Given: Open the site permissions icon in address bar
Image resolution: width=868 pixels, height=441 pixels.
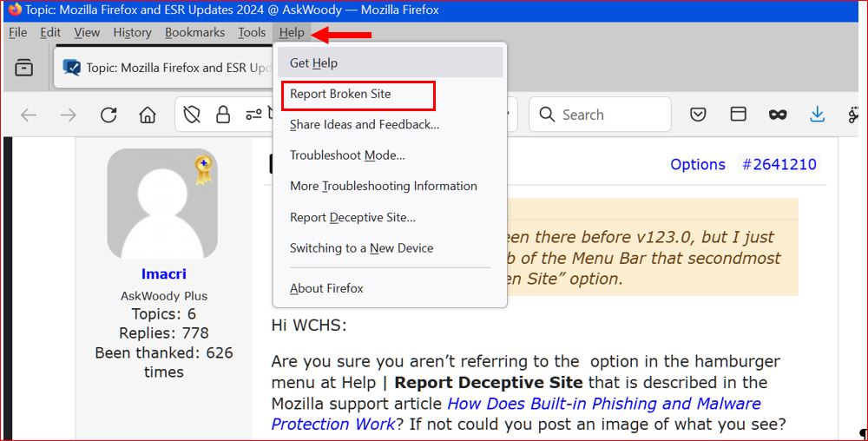Looking at the screenshot, I should tap(253, 115).
